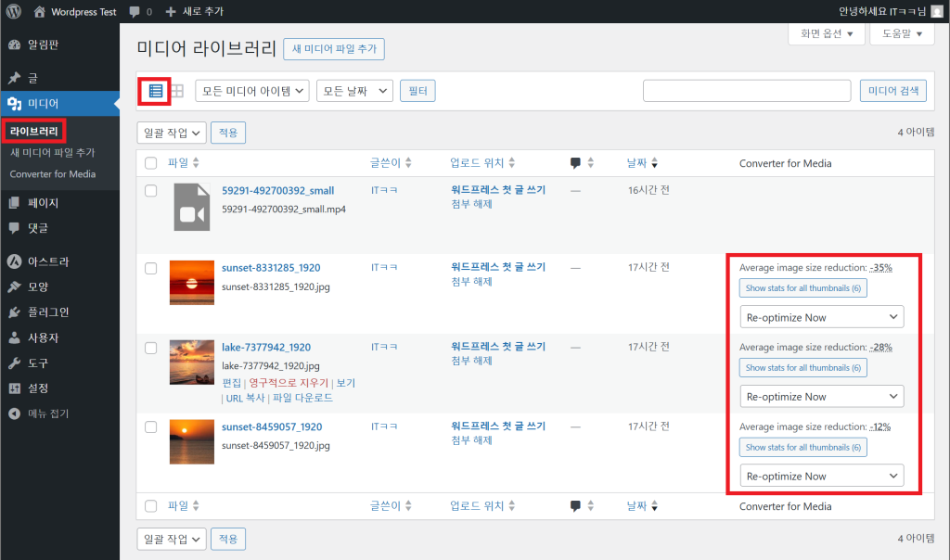Sort comments column in table footer

581,506
